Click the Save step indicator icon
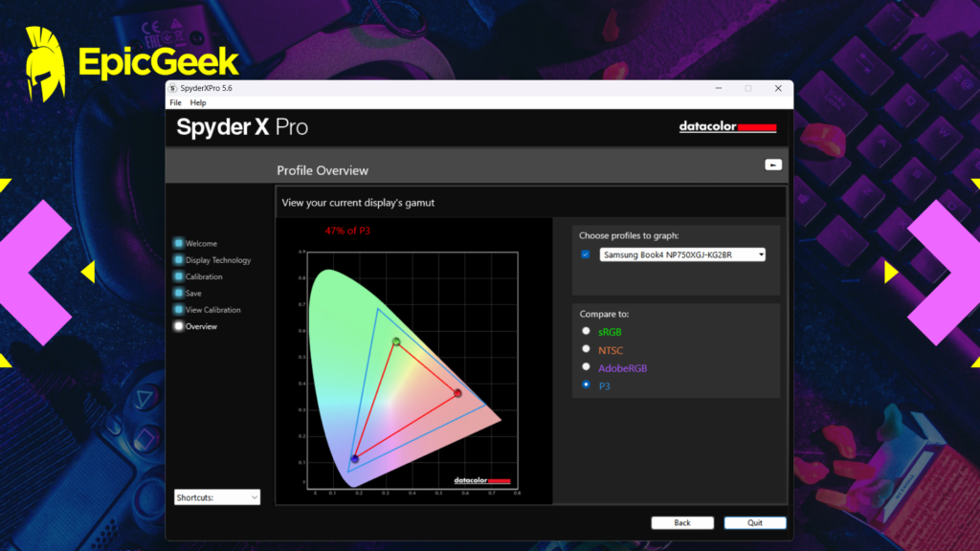 coord(178,294)
